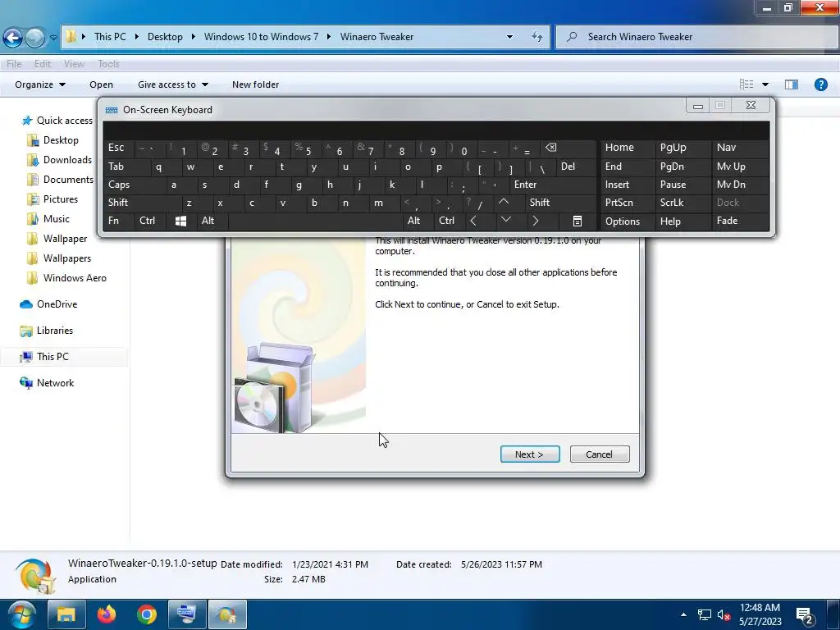Viewport: 840px width, 630px height.
Task: Open the Edit menu
Action: 43,64
